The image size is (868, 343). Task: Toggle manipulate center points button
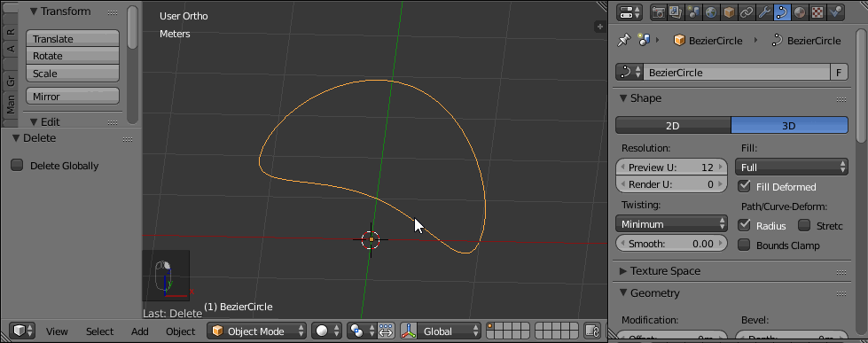tap(386, 331)
